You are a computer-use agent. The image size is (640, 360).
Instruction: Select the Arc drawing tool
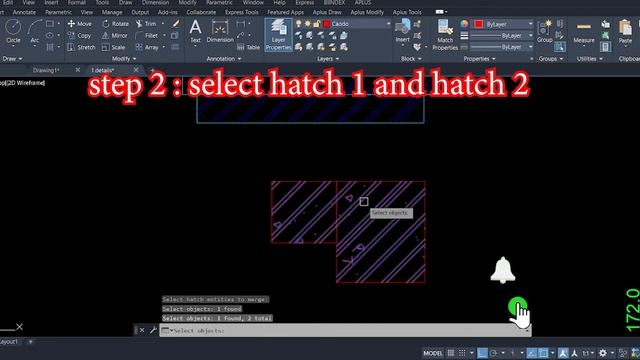(x=35, y=31)
